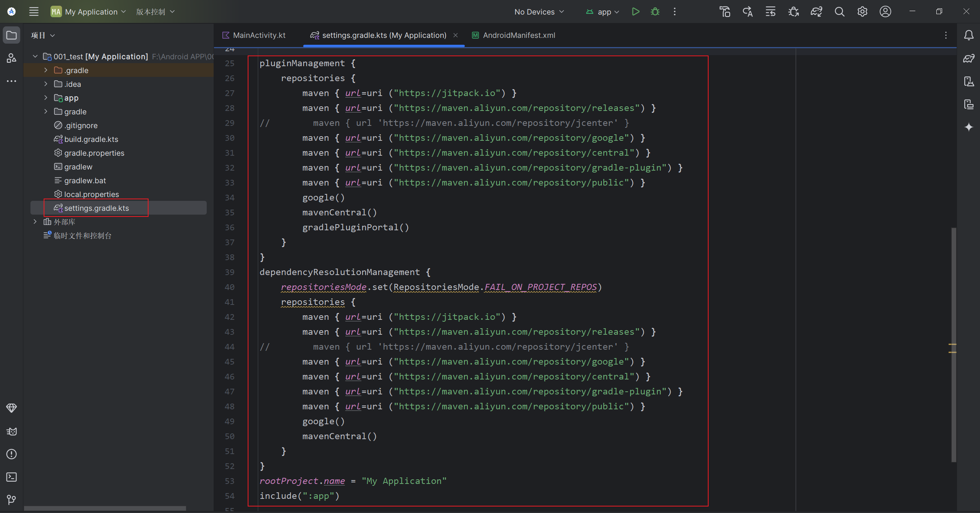This screenshot has height=513, width=980.
Task: Show the notifications panel via the bell
Action: coord(969,35)
